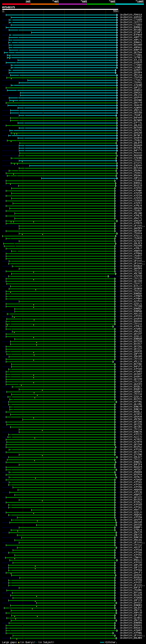
Task: Click hit label UniRef100_B6UEL1
Action: click(131, 412)
